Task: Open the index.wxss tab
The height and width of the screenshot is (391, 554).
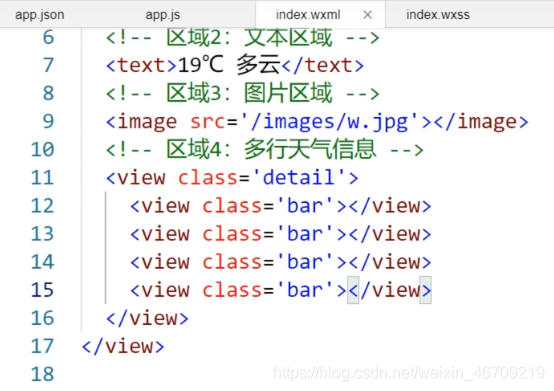Action: (438, 15)
